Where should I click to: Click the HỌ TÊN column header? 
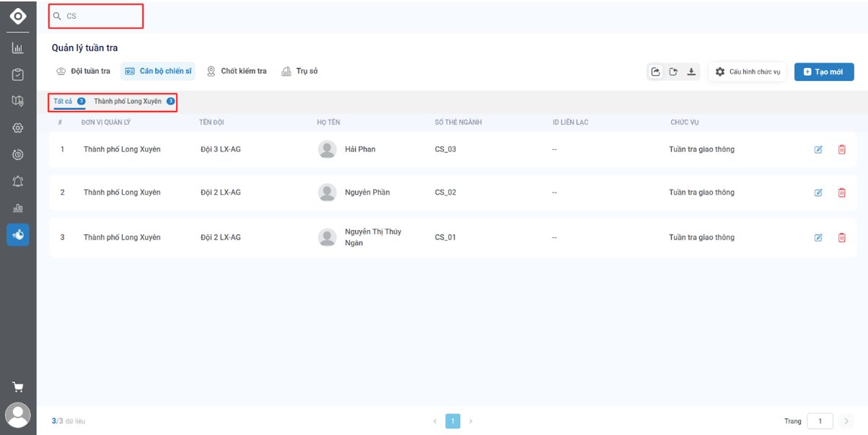[328, 122]
